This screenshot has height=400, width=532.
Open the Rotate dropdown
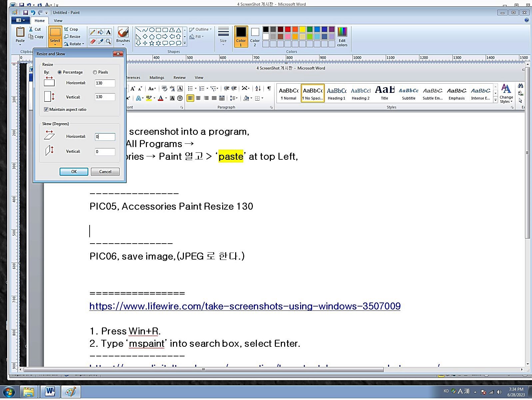(x=75, y=44)
